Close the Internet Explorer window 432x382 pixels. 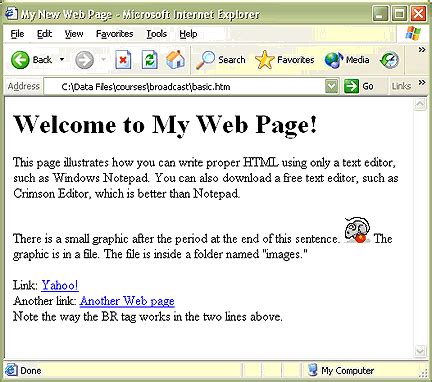(x=418, y=14)
